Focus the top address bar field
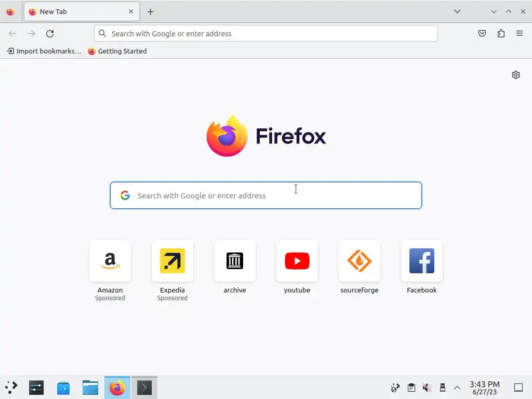The image size is (532, 399). (x=265, y=33)
